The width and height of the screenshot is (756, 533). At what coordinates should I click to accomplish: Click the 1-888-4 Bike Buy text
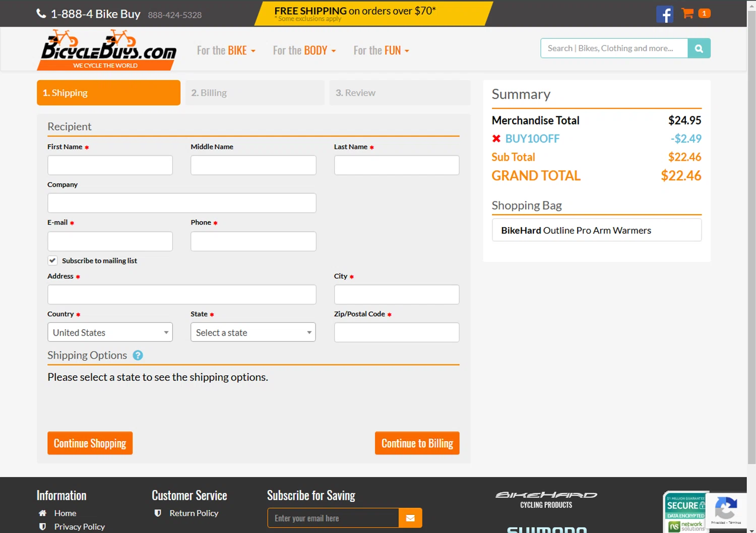coord(96,14)
